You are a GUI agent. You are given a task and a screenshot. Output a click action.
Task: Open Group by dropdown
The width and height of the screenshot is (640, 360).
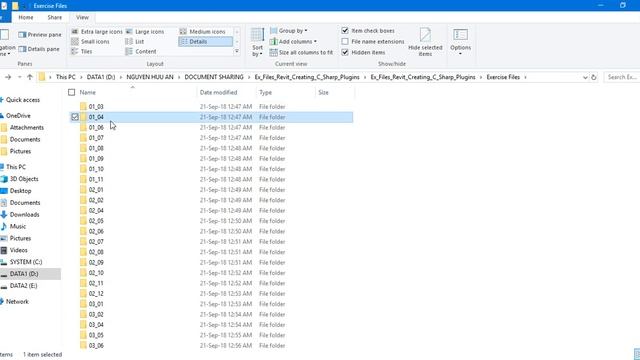(289, 31)
